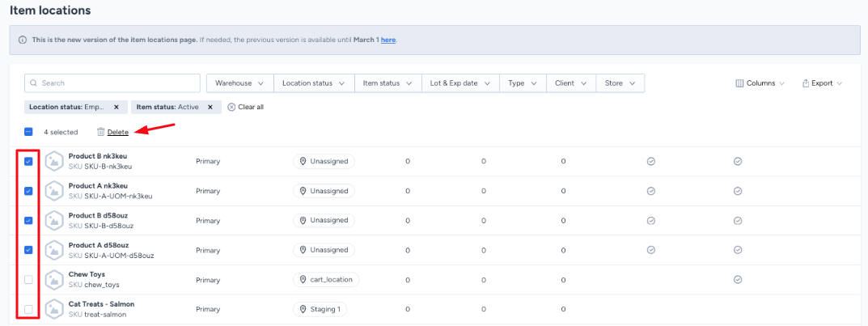Image resolution: width=868 pixels, height=326 pixels.
Task: Remove the Location status filter chip
Action: pos(116,107)
